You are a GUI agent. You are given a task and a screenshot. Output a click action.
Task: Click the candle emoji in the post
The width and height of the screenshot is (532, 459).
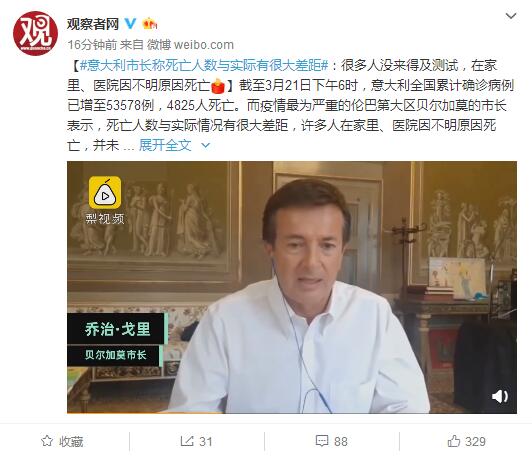pos(218,85)
